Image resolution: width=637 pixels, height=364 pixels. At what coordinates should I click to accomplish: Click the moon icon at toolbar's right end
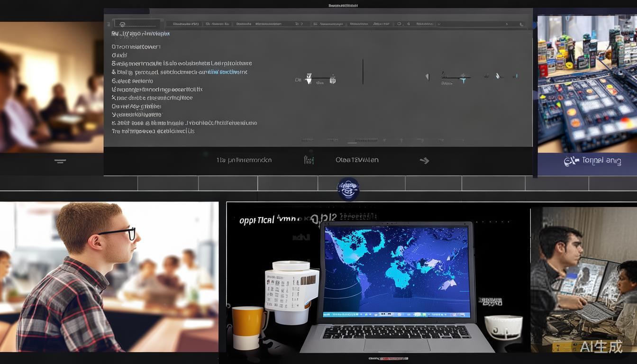(522, 24)
